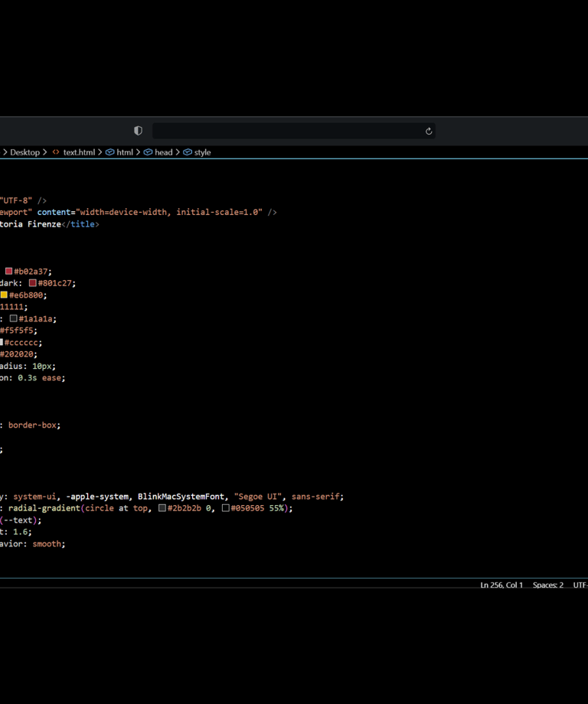Click the style element icon in breadcrumb

pyautogui.click(x=188, y=152)
